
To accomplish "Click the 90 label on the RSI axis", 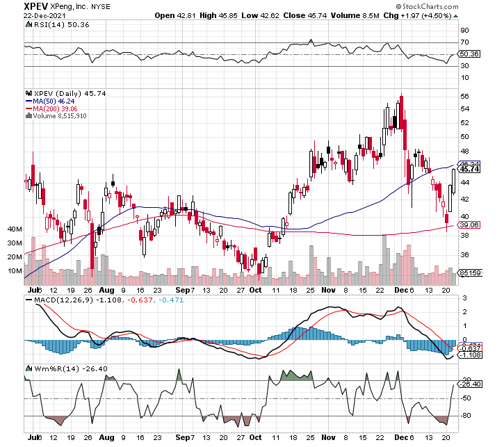I will coord(464,31).
